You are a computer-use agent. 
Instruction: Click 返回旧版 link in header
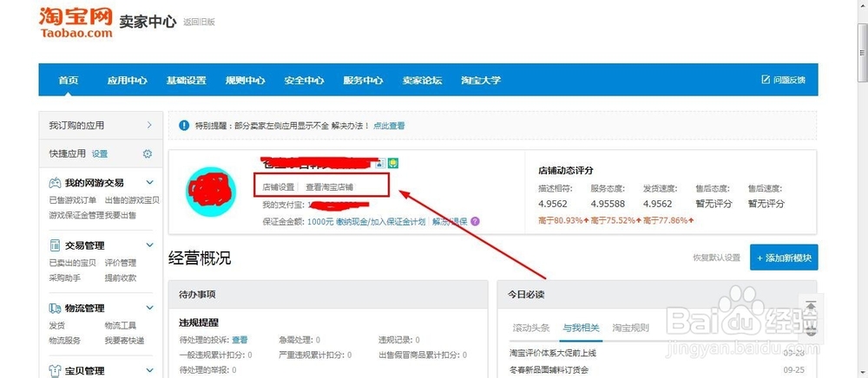click(199, 22)
